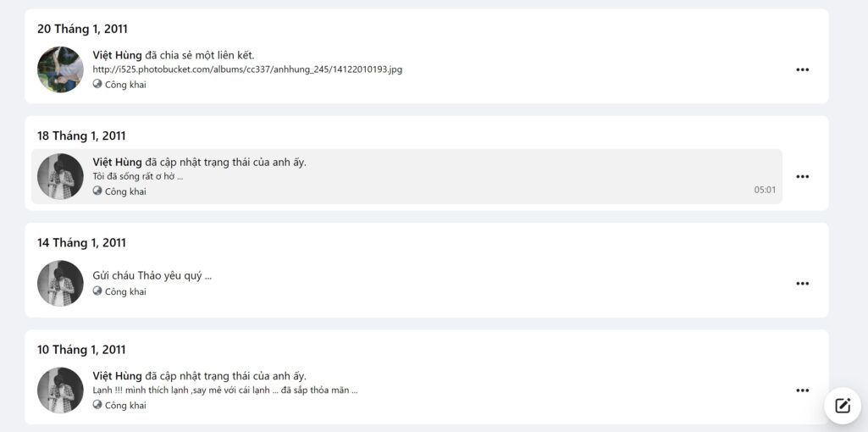Click globe privacy icon on 18 Tháng 1 post
This screenshot has height=432, width=868.
pos(97,191)
